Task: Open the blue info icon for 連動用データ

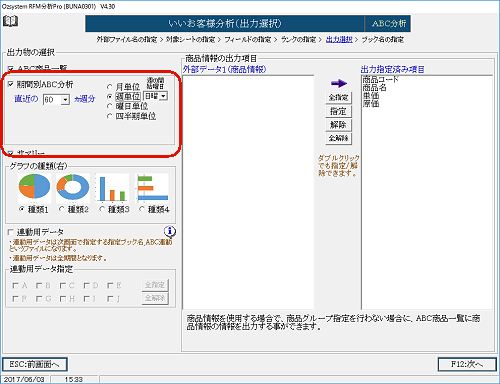Action: point(170,231)
